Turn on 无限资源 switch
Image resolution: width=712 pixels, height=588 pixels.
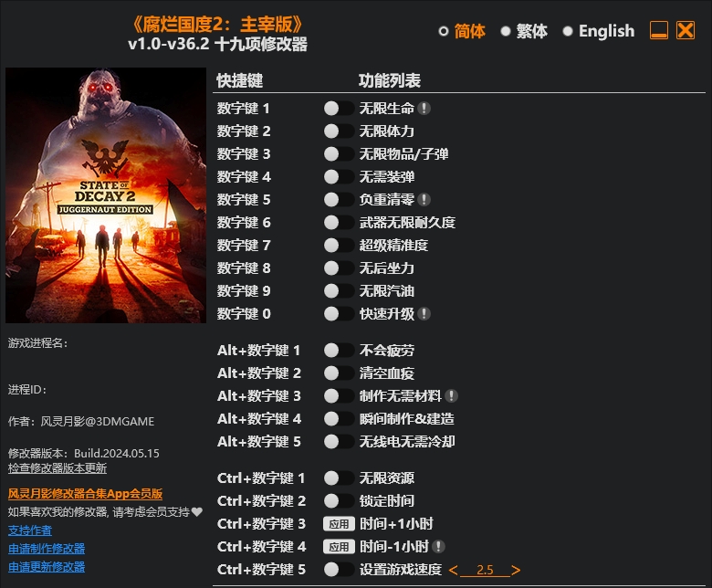pyautogui.click(x=339, y=478)
